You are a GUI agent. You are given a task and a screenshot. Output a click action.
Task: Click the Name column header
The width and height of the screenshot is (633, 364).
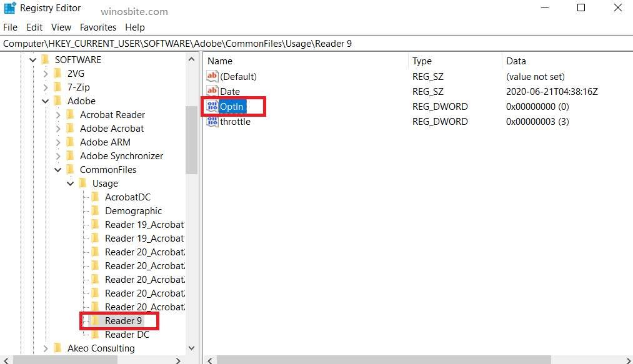click(220, 61)
